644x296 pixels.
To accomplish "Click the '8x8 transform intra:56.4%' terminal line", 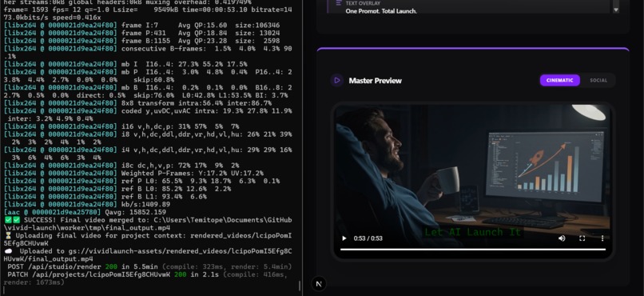I will 137,102.
